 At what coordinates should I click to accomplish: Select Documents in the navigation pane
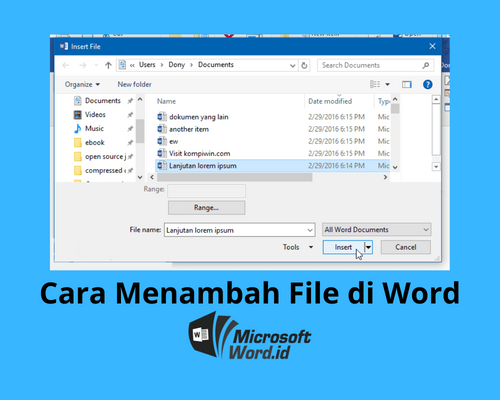coord(103,101)
